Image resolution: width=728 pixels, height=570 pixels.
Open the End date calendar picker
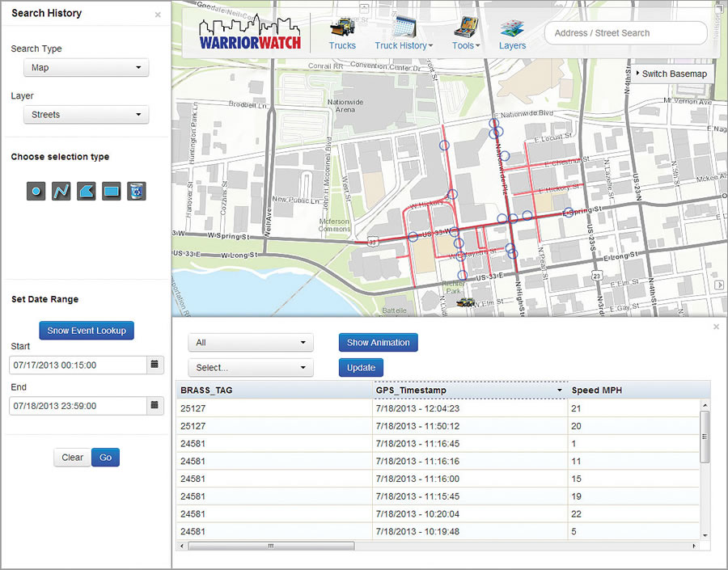click(154, 405)
